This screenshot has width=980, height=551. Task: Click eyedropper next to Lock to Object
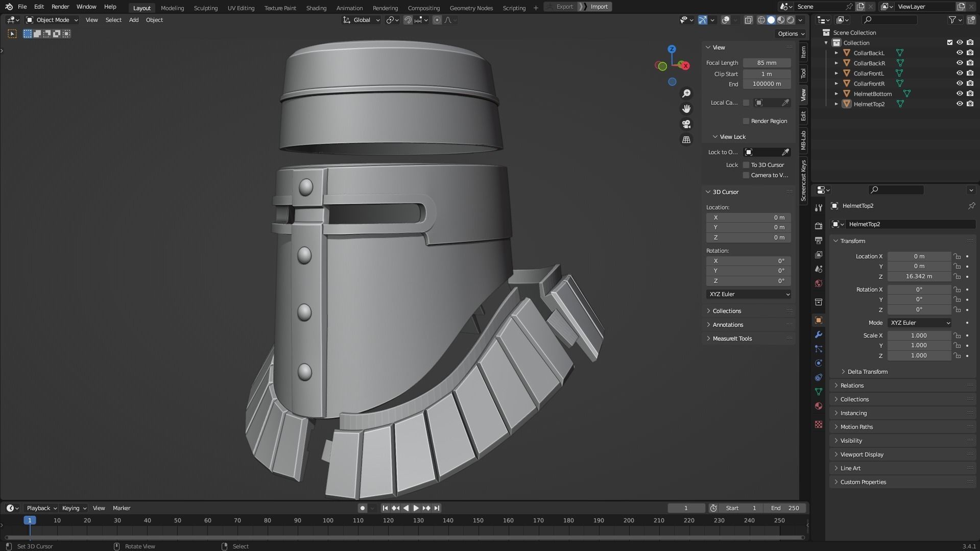tap(785, 152)
